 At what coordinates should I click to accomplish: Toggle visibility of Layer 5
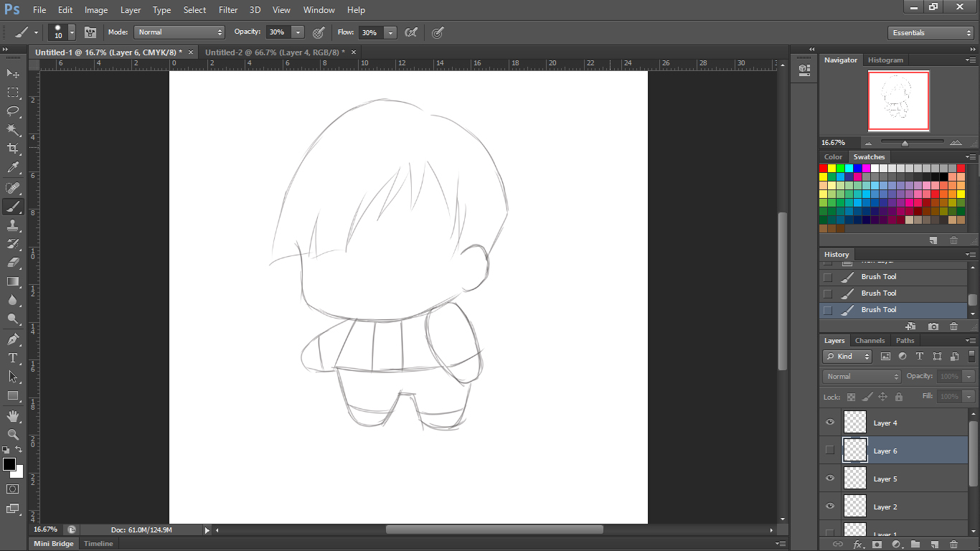[x=829, y=478]
